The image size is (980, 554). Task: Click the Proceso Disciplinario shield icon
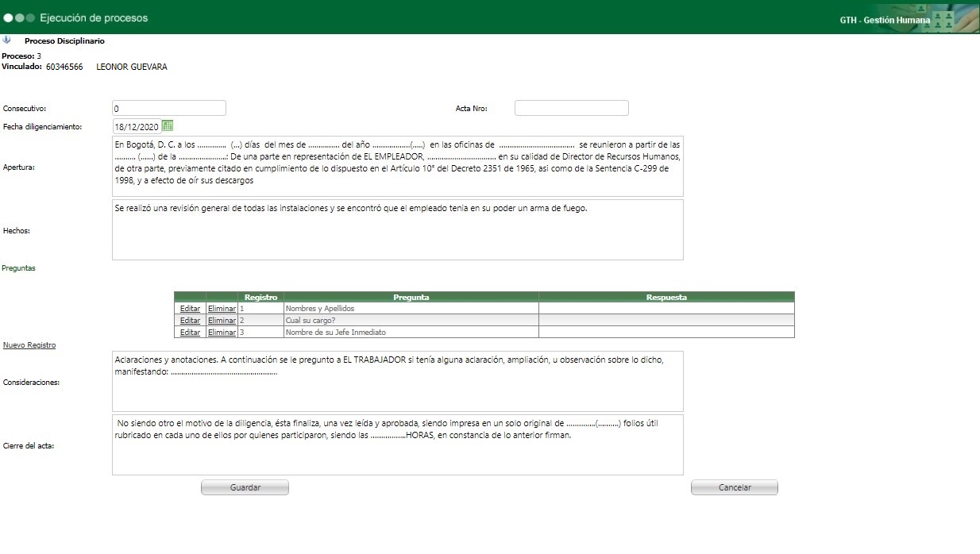pyautogui.click(x=7, y=40)
